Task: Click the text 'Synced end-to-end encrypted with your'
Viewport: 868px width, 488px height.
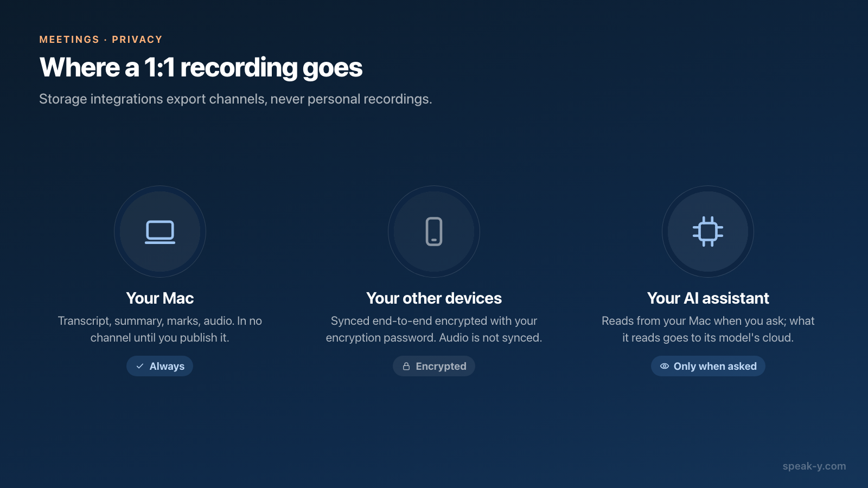Action: click(x=434, y=321)
